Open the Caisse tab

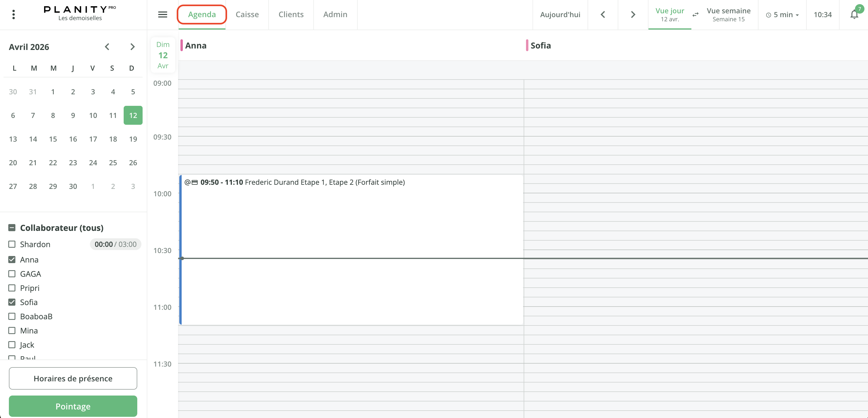coord(247,14)
